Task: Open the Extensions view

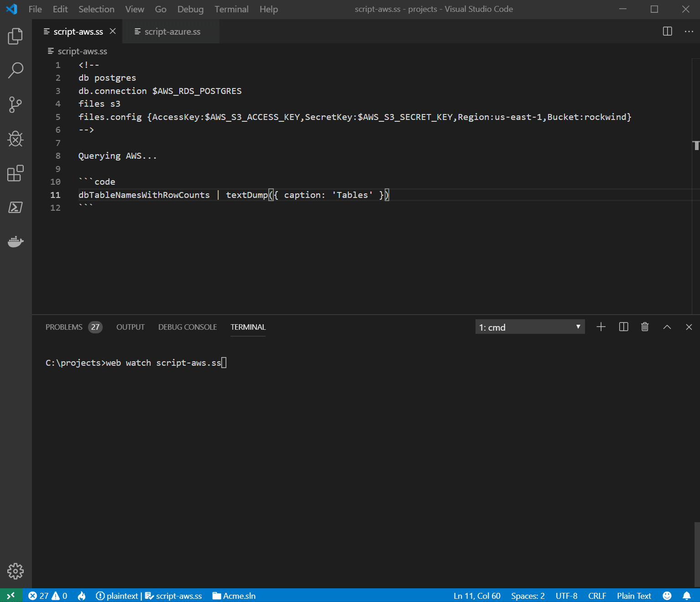Action: (16, 173)
